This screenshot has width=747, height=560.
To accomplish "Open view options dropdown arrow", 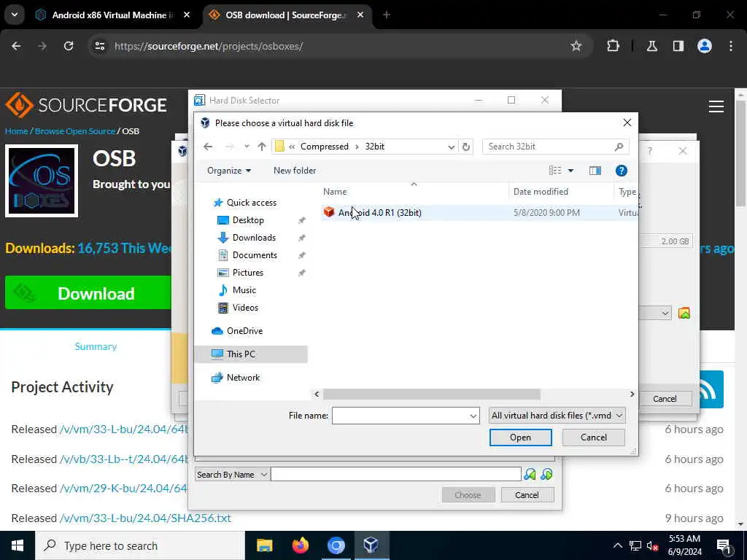I will [x=570, y=171].
